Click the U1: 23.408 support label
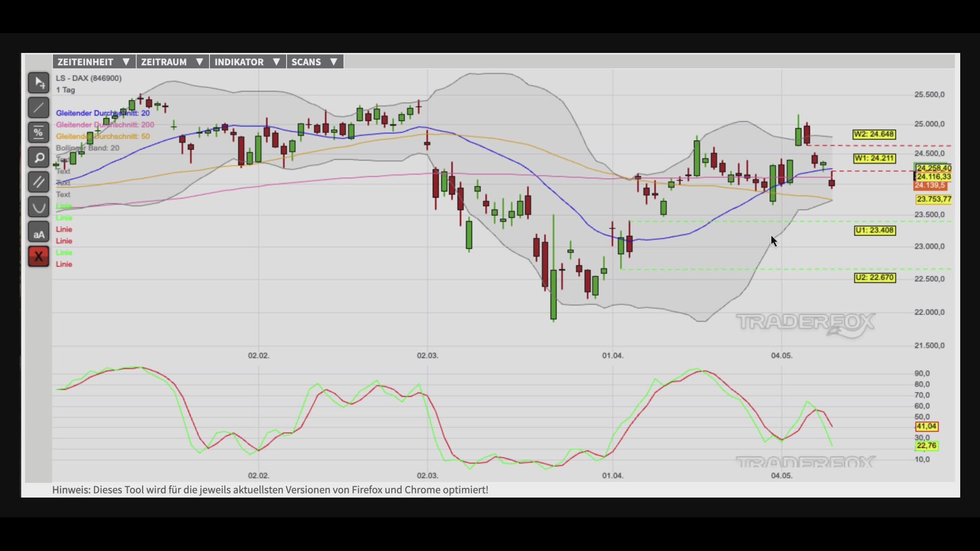This screenshot has height=551, width=980. pos(874,231)
